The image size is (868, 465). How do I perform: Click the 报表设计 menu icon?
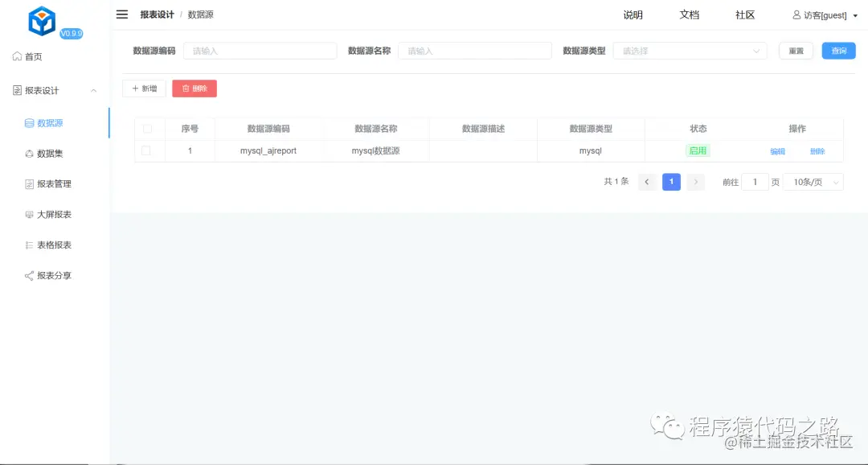pos(17,90)
